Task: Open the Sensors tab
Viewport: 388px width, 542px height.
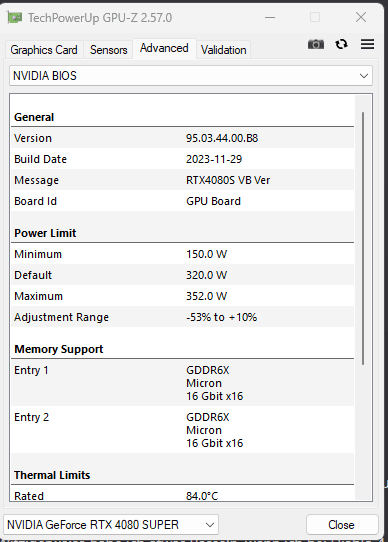Action: tap(109, 50)
